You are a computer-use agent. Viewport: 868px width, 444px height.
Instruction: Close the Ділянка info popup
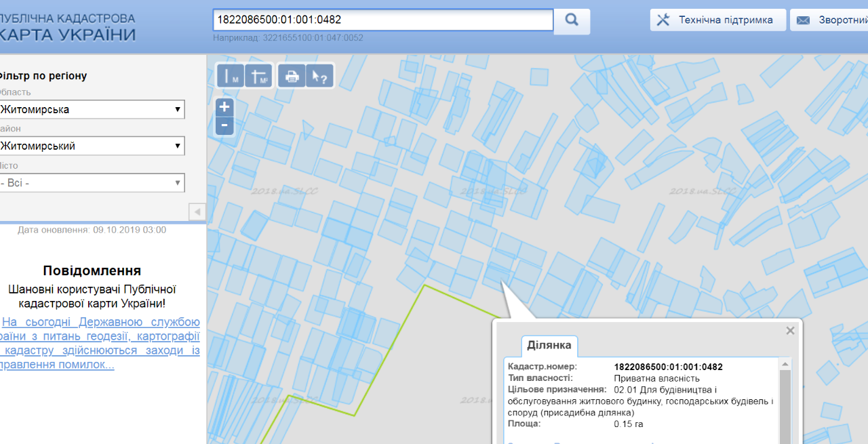(x=790, y=331)
